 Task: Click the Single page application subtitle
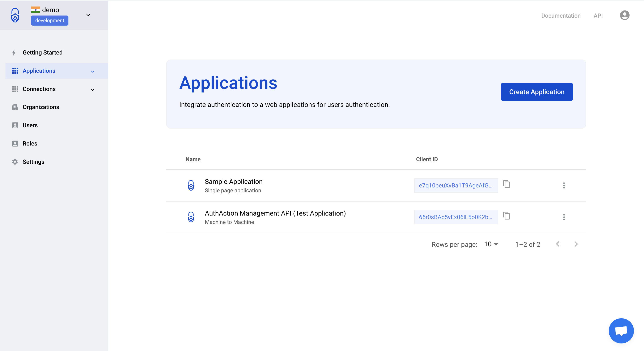[x=233, y=190]
